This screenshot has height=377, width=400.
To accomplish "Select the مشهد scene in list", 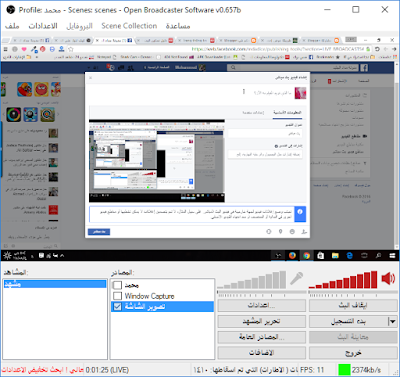I will pos(55,284).
